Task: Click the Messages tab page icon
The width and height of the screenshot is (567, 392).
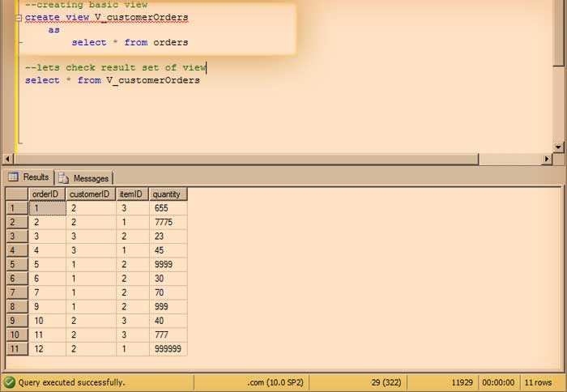Action: click(63, 178)
